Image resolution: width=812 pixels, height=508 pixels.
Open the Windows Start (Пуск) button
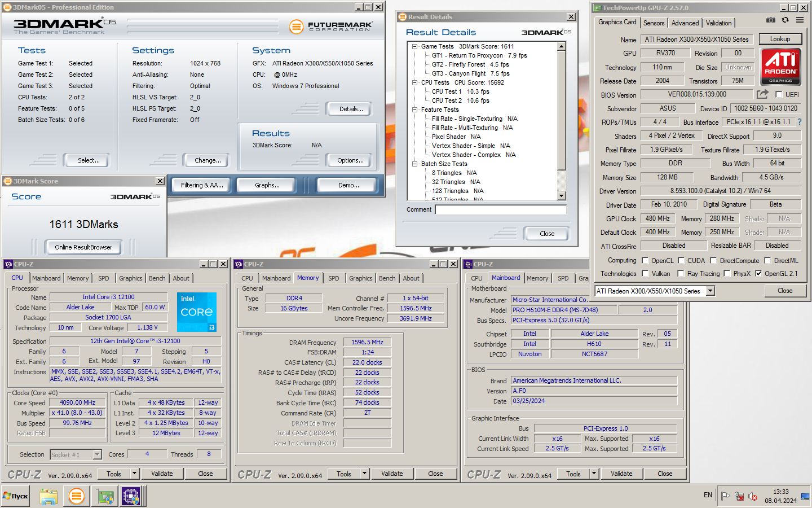tap(15, 496)
